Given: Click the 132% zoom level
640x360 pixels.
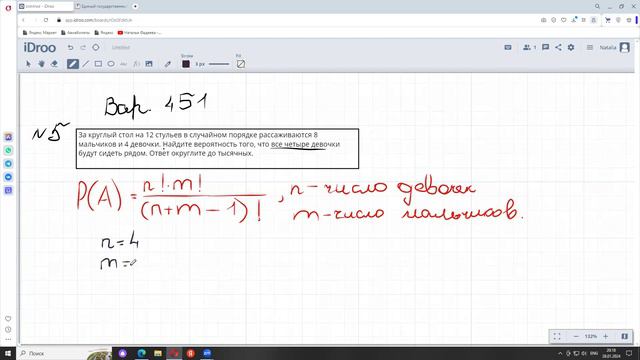Looking at the screenshot, I should pos(591,336).
